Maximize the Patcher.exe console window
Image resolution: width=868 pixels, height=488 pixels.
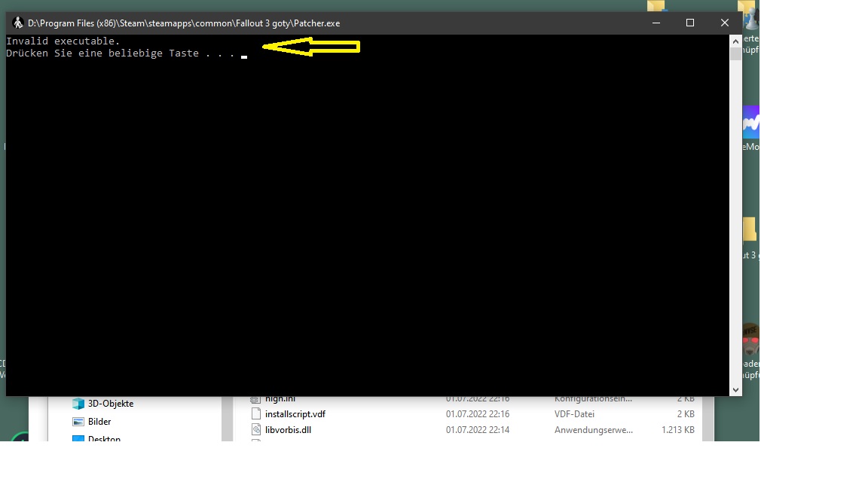(x=689, y=23)
